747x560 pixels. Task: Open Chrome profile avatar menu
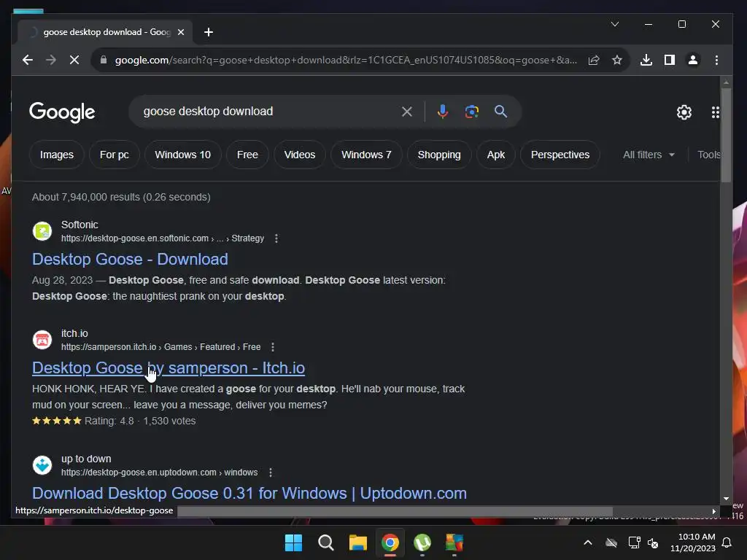pos(693,60)
